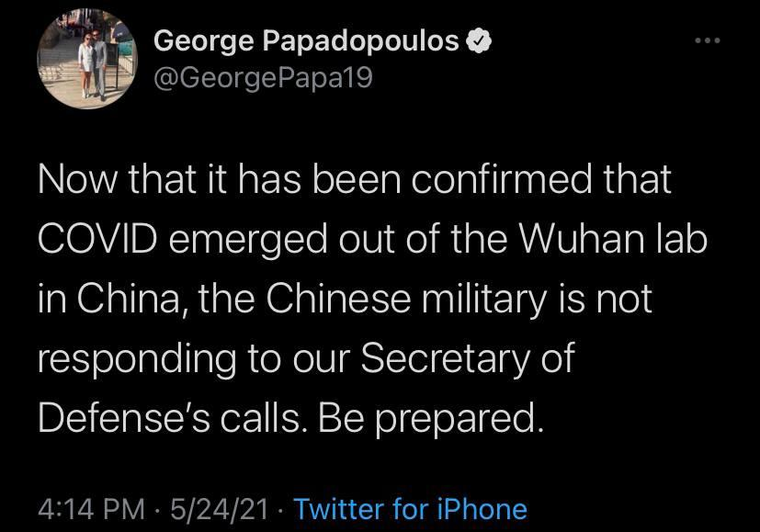The width and height of the screenshot is (760, 532).
Task: Click the word COVID in the tweet
Action: pyautogui.click(x=99, y=240)
